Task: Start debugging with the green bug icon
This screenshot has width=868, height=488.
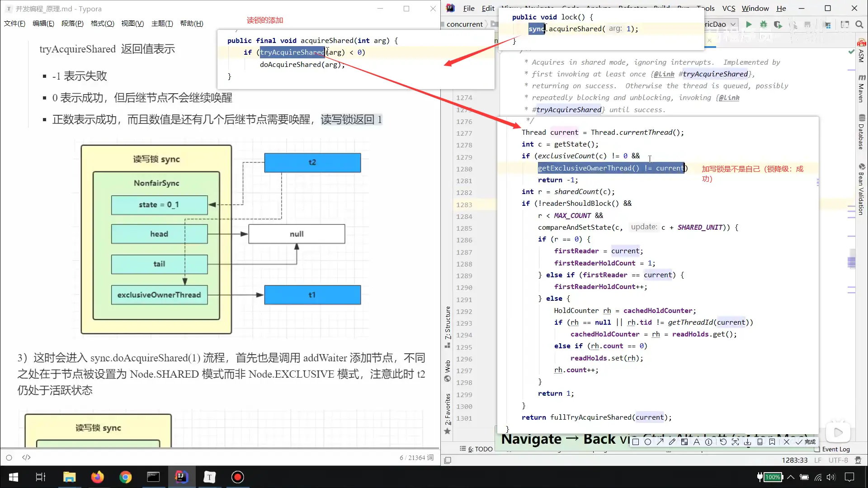Action: click(764, 24)
